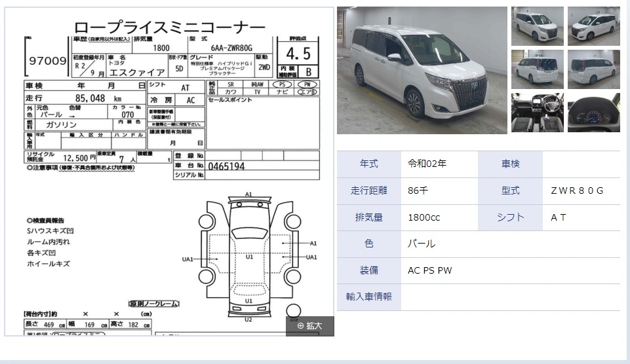630x364 pixels.
Task: Click the 装備 label cell
Action: coord(369,270)
